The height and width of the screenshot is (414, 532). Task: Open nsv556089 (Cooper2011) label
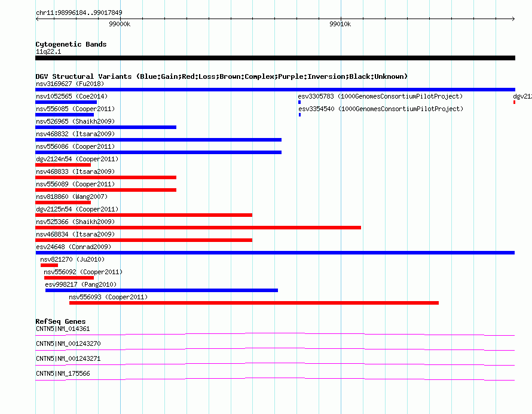click(75, 184)
